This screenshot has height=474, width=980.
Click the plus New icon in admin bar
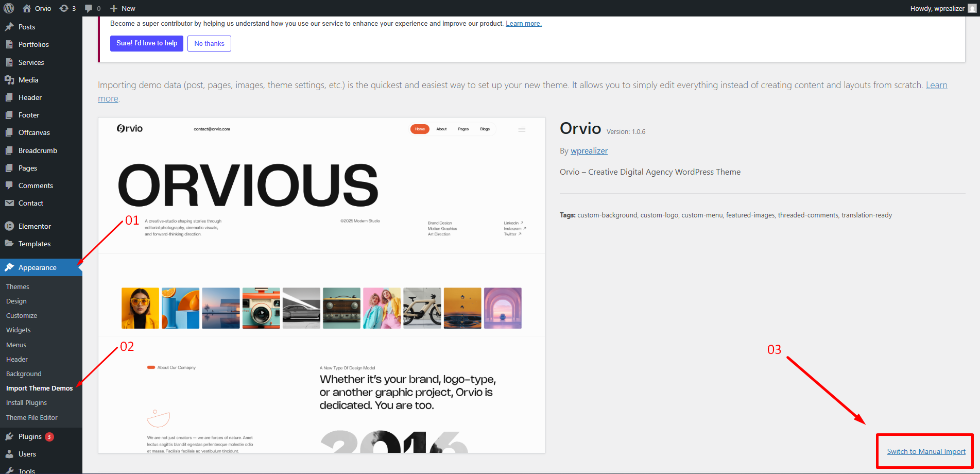pyautogui.click(x=114, y=8)
